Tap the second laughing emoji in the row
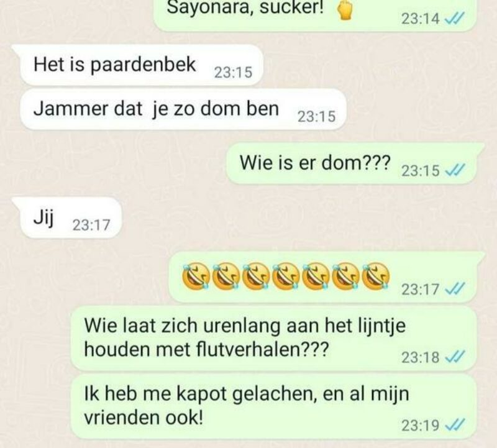The image size is (497, 448). click(226, 276)
